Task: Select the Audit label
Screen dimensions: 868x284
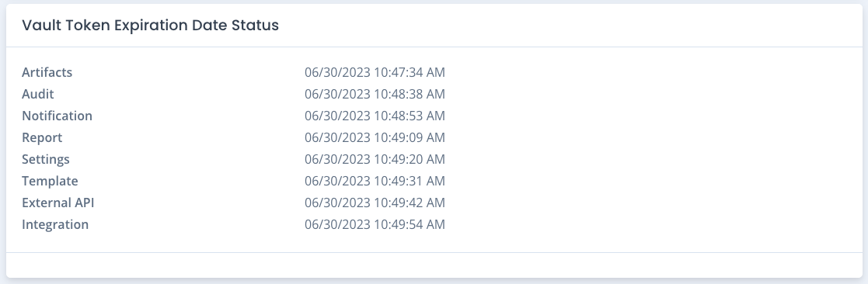Action: (x=37, y=94)
